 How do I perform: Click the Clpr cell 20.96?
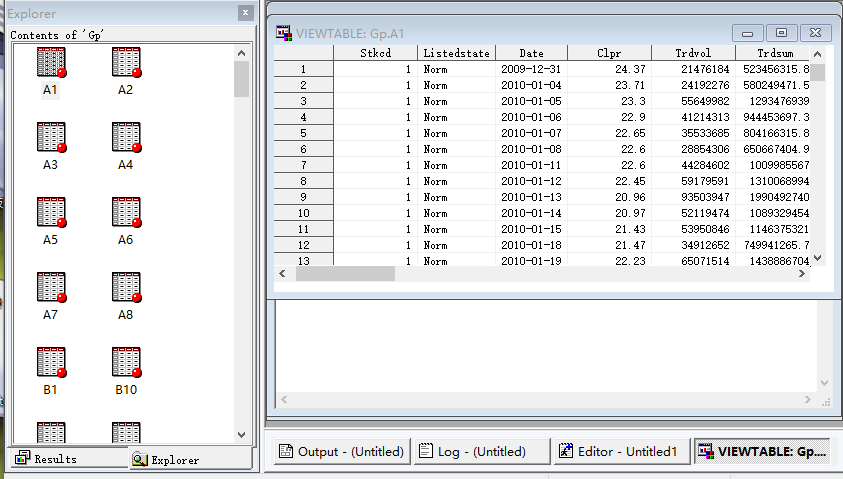tap(609, 197)
